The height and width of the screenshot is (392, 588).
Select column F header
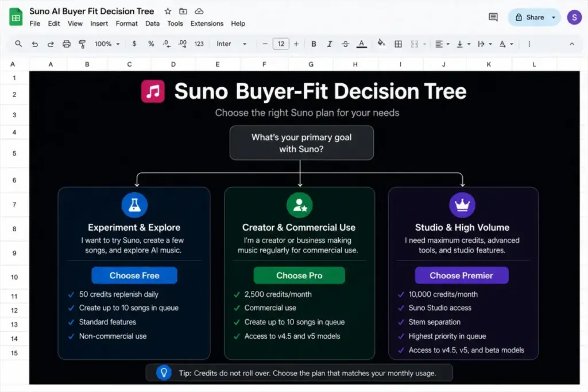tap(264, 64)
